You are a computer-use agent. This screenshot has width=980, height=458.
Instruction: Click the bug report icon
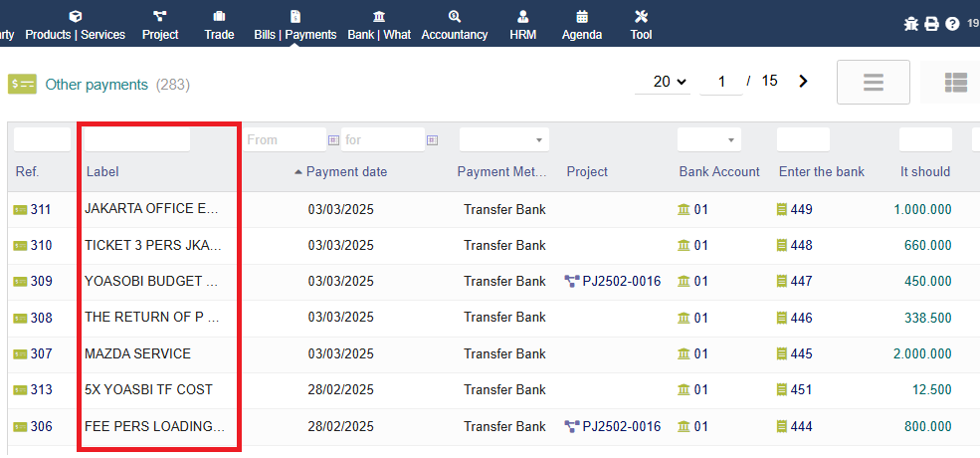coord(910,24)
